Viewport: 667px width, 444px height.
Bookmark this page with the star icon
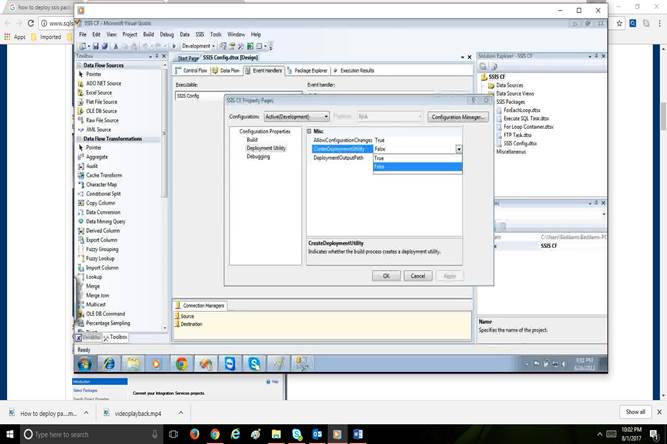(x=619, y=23)
